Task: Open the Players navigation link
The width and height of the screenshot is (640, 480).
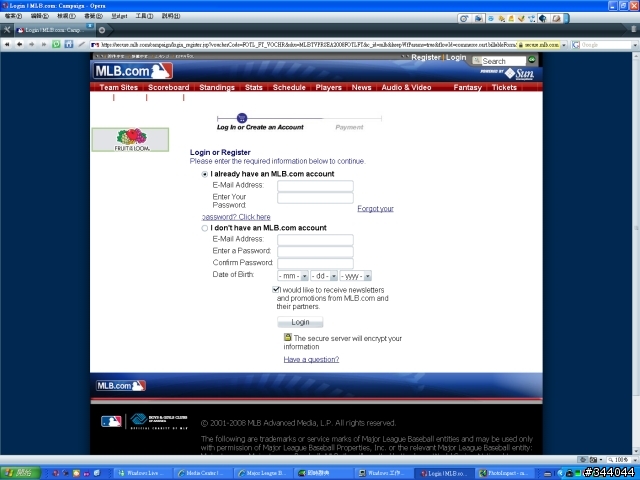Action: tap(328, 87)
